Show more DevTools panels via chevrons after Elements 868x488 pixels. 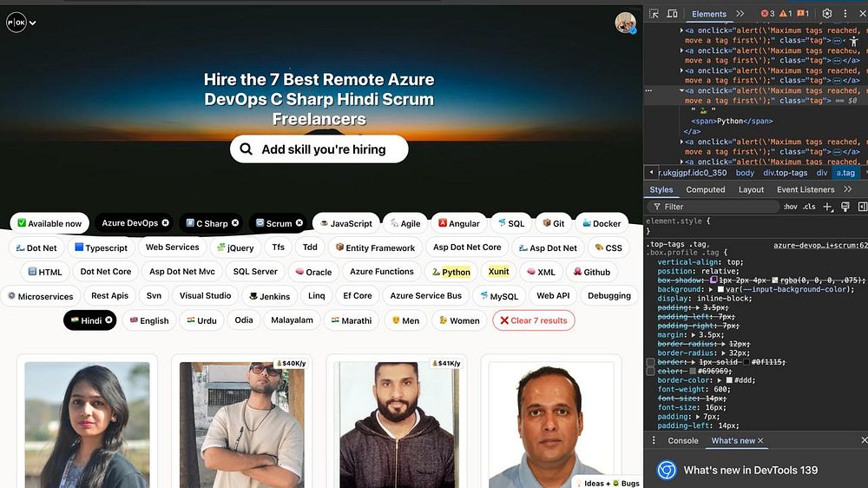[740, 13]
